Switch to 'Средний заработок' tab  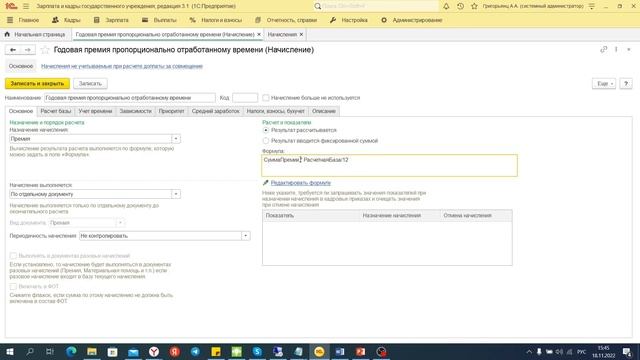pyautogui.click(x=216, y=111)
